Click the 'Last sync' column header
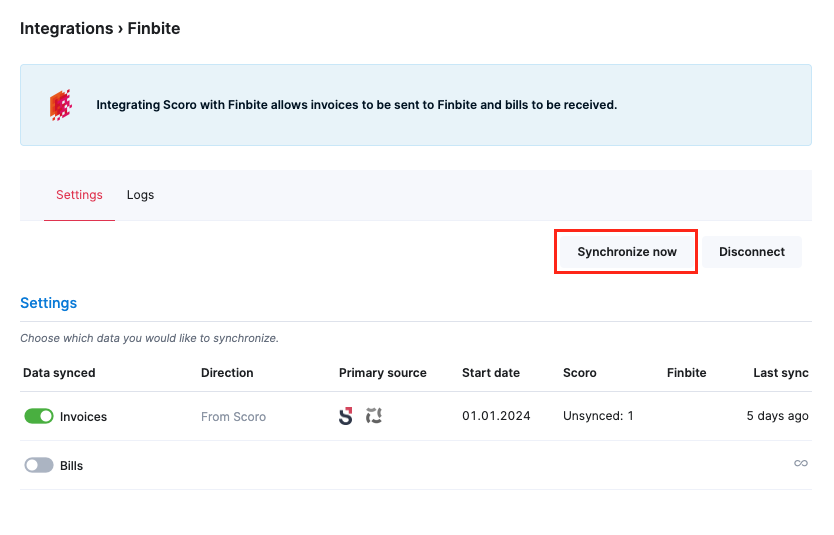 point(780,373)
